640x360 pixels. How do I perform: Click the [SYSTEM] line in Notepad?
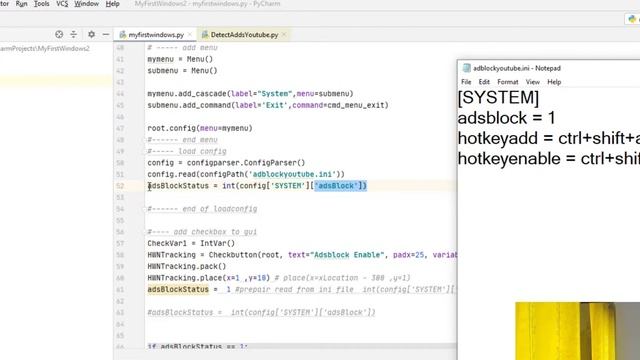click(498, 98)
